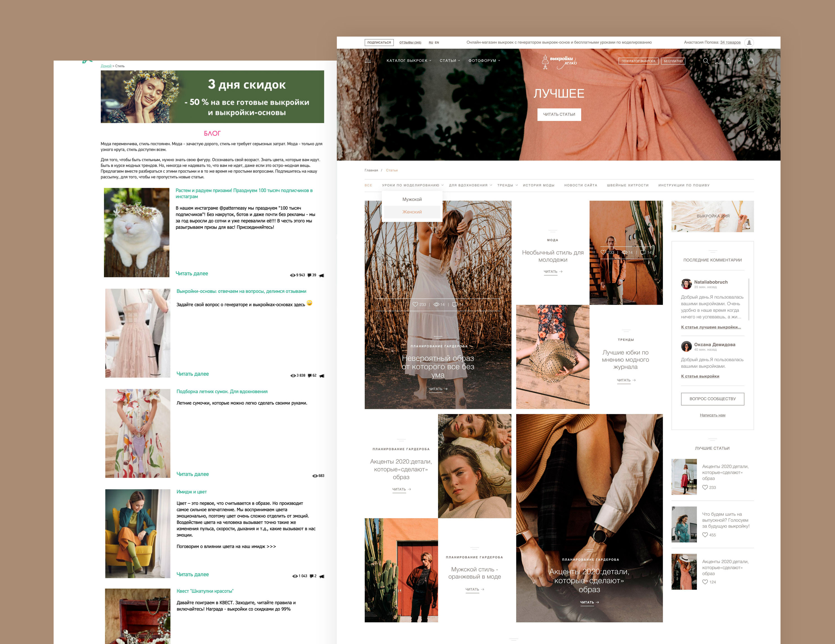Open НОВОСТИ САЙТА category tab
This screenshot has width=835, height=644.
pos(580,185)
